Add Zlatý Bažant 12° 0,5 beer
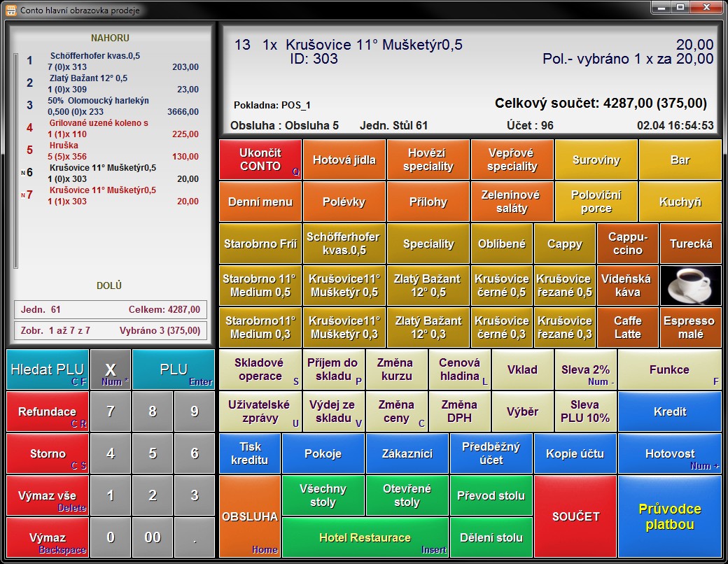 point(428,285)
